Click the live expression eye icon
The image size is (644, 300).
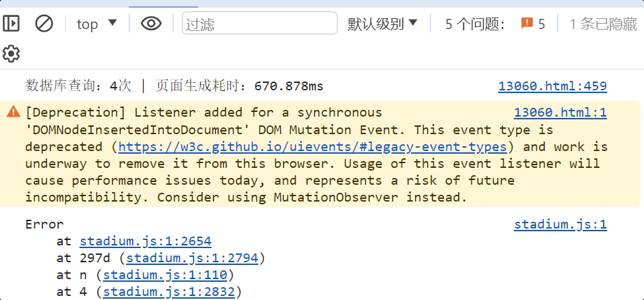click(x=151, y=24)
